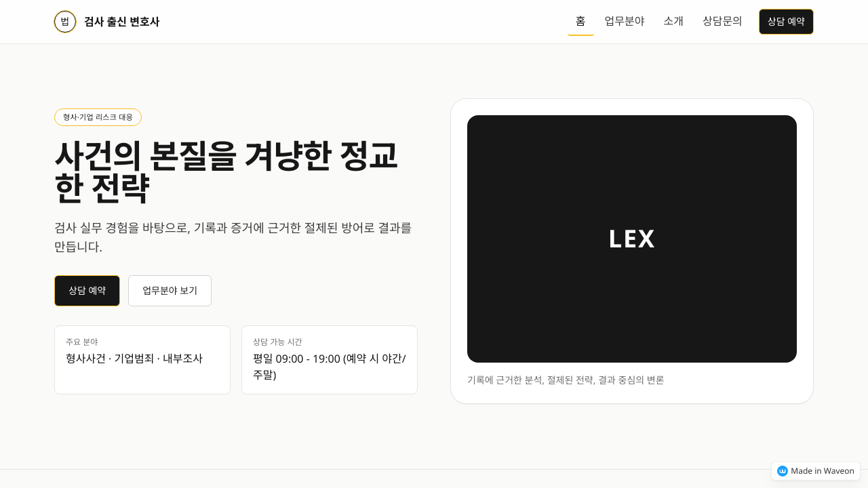
Task: Click the circular 법 logo icon
Action: [65, 22]
